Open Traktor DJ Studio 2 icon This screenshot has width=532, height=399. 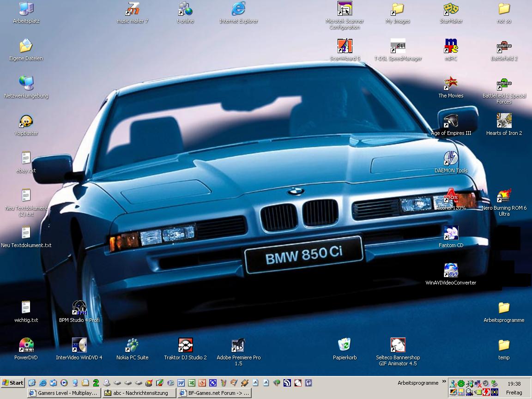[x=185, y=346]
